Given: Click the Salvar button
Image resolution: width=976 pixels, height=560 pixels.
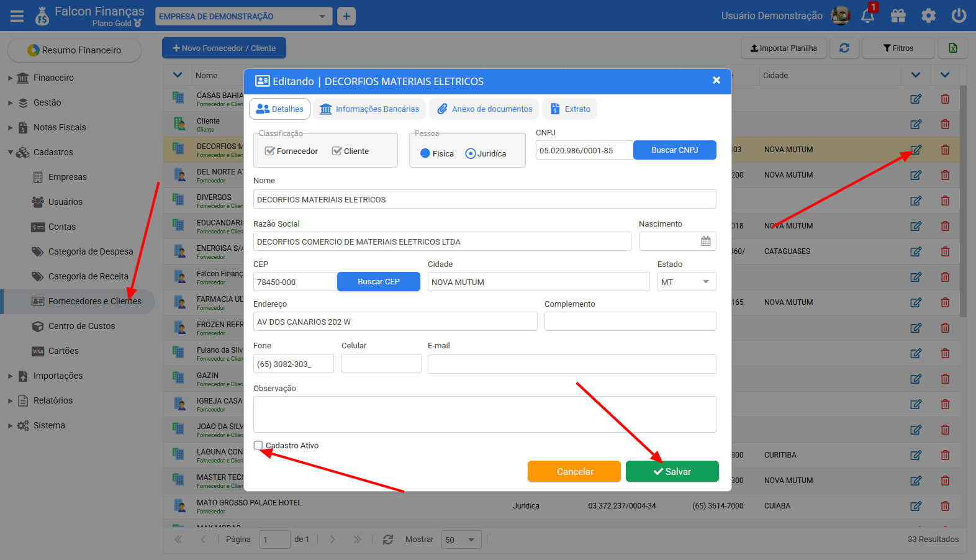Looking at the screenshot, I should tap(672, 472).
